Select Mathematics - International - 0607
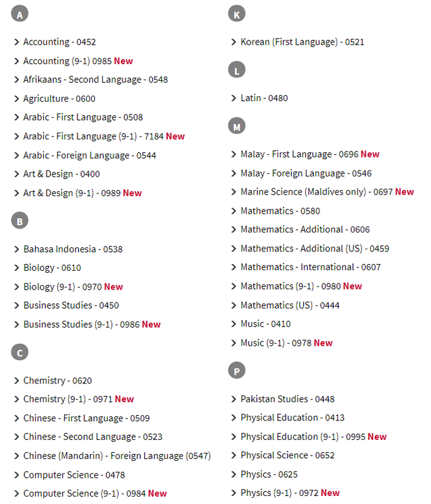The image size is (431, 504). tap(311, 267)
